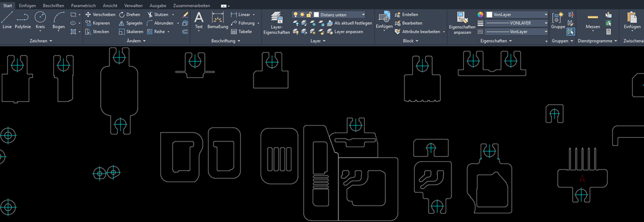
Task: Click white swatch in VonLayer color box
Action: click(x=489, y=15)
